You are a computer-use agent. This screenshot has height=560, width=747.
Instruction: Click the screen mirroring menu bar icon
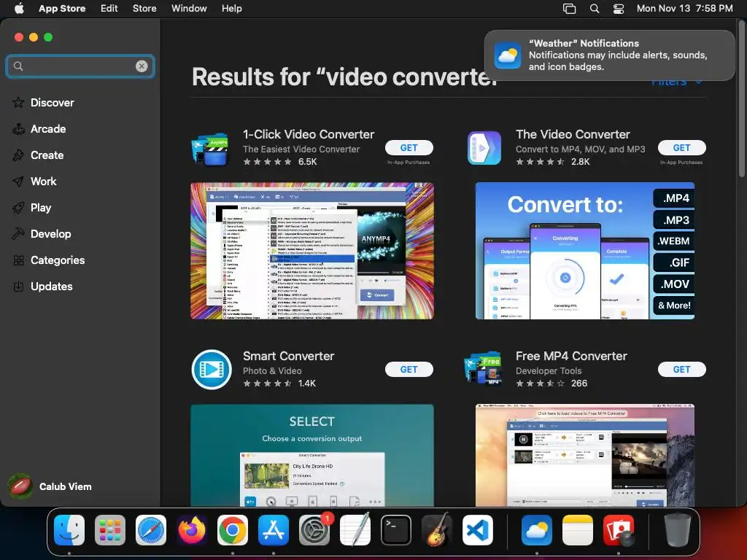click(569, 8)
